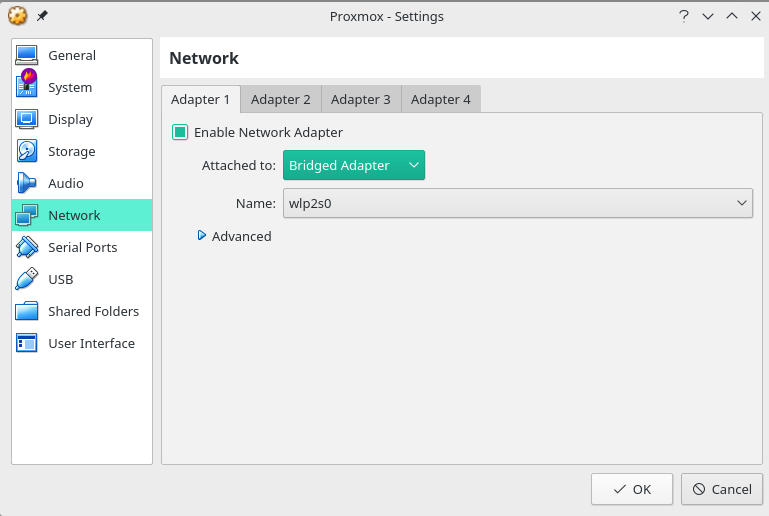Confirm settings with OK button

pyautogui.click(x=632, y=489)
